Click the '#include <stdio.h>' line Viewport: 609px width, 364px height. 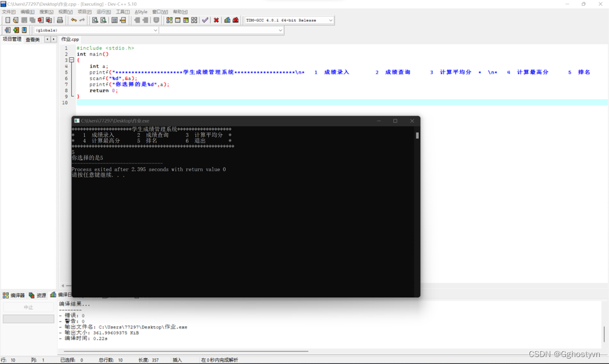tap(105, 48)
